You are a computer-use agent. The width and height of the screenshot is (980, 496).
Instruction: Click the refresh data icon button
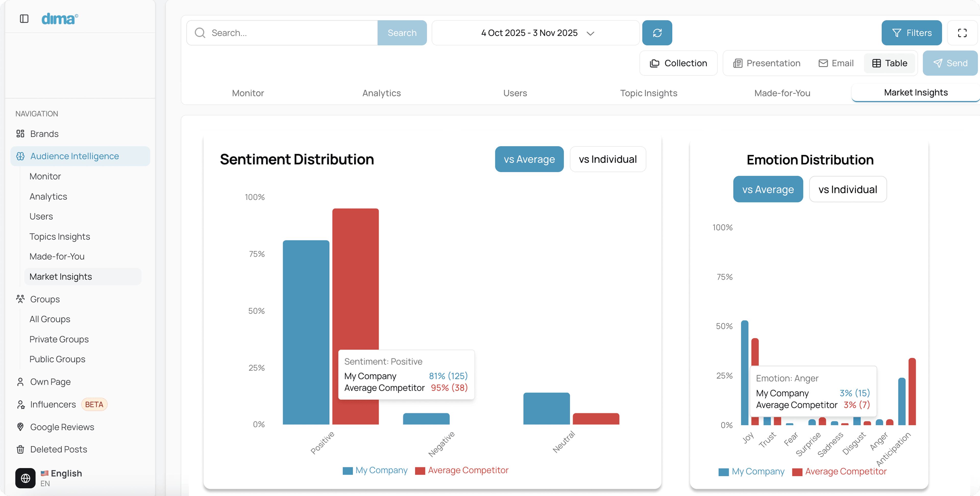pos(657,33)
